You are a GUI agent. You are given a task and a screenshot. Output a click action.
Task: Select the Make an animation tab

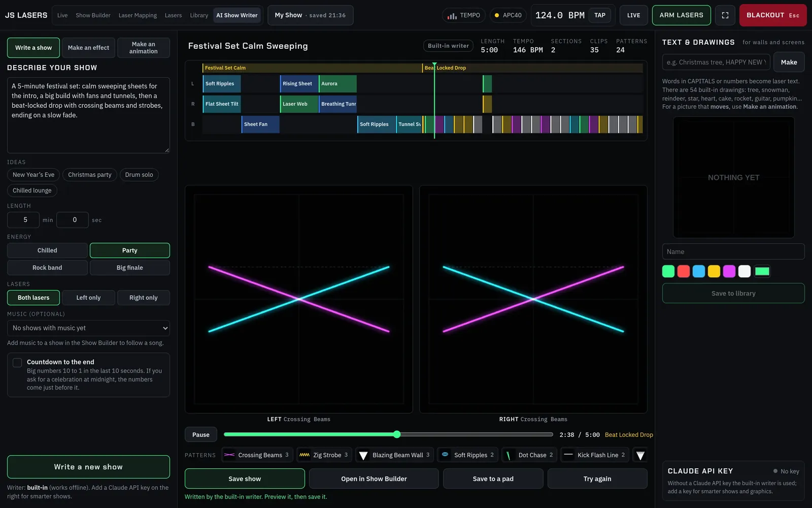[144, 48]
